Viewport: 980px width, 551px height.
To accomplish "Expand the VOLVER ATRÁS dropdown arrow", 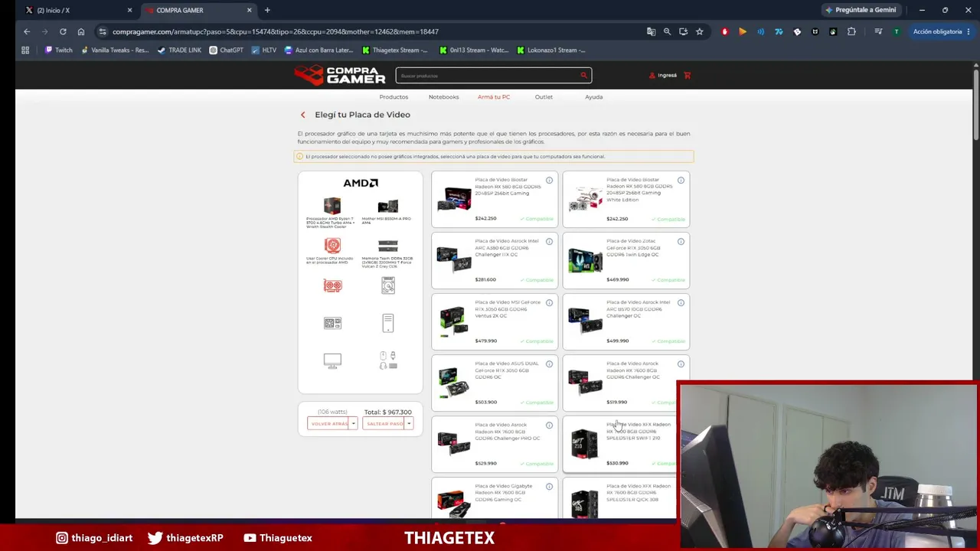I will click(x=353, y=423).
